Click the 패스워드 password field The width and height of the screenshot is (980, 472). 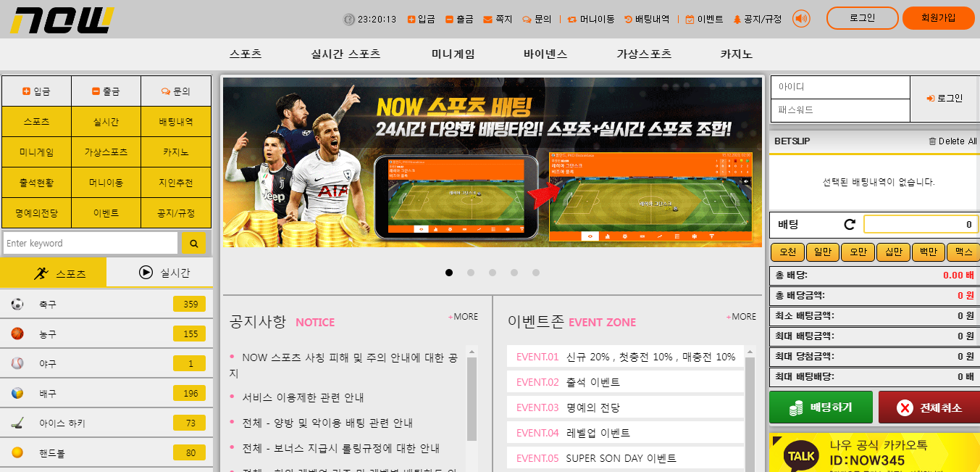click(839, 110)
